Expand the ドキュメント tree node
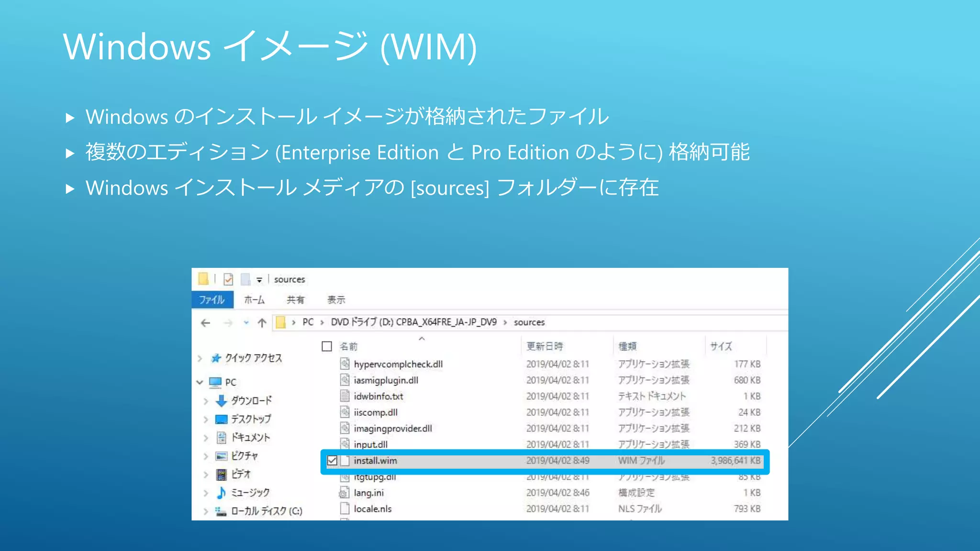The image size is (980, 551). point(206,438)
